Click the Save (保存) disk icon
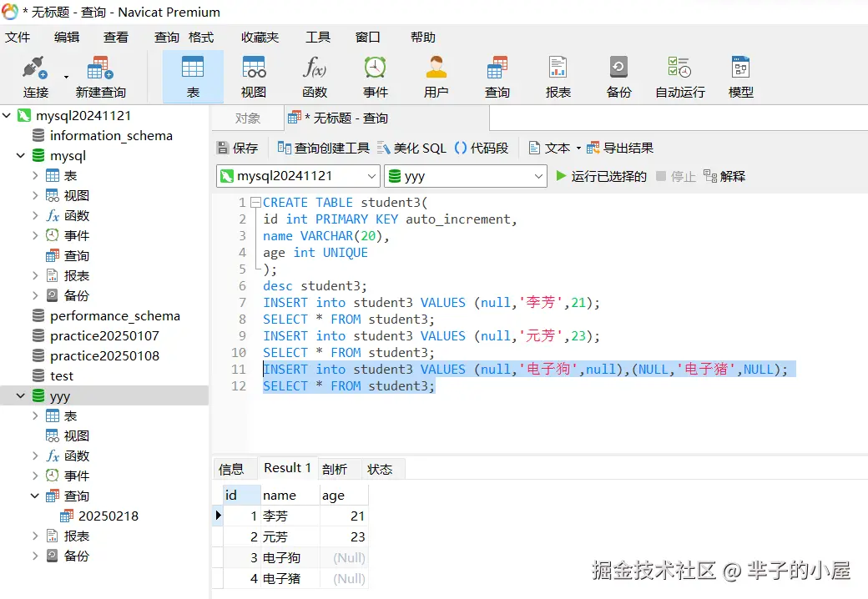The image size is (868, 599). (x=223, y=148)
